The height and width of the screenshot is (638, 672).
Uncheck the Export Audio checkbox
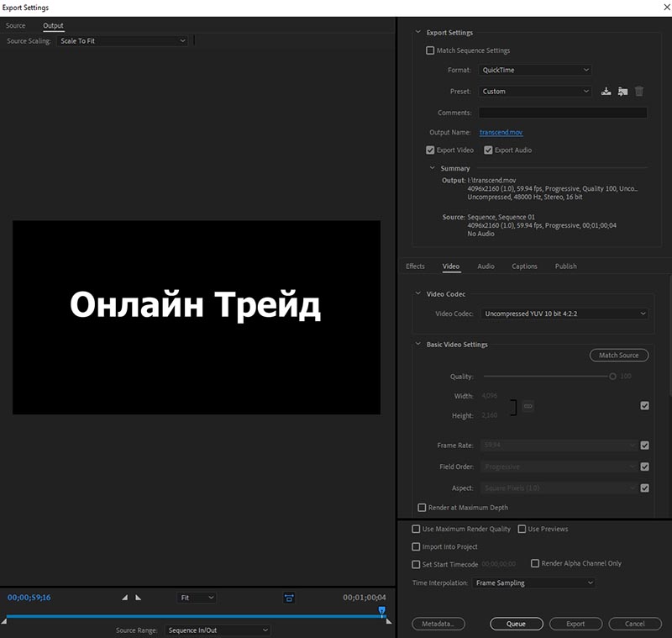click(x=488, y=150)
